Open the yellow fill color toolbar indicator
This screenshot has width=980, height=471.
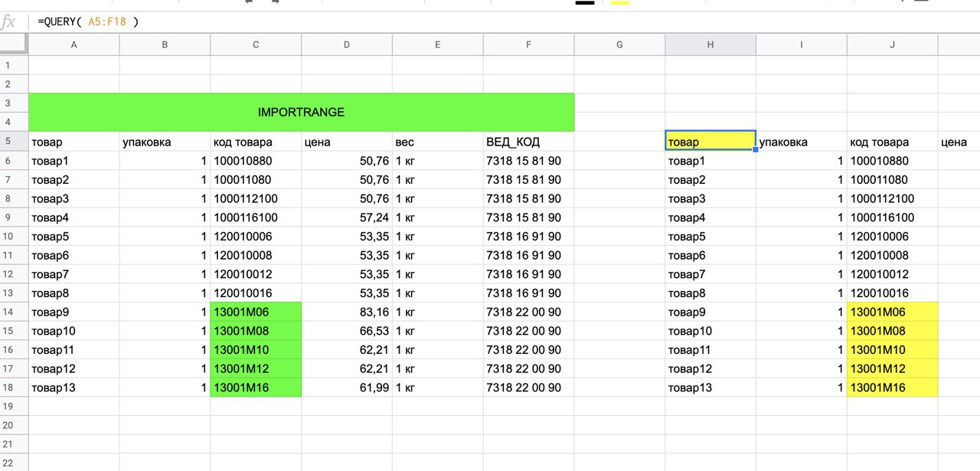(620, 3)
